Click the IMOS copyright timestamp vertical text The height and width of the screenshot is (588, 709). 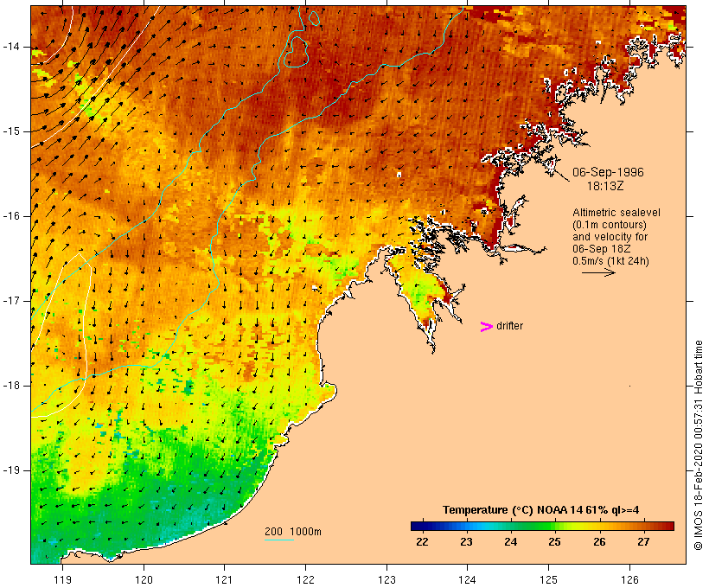tap(698, 445)
